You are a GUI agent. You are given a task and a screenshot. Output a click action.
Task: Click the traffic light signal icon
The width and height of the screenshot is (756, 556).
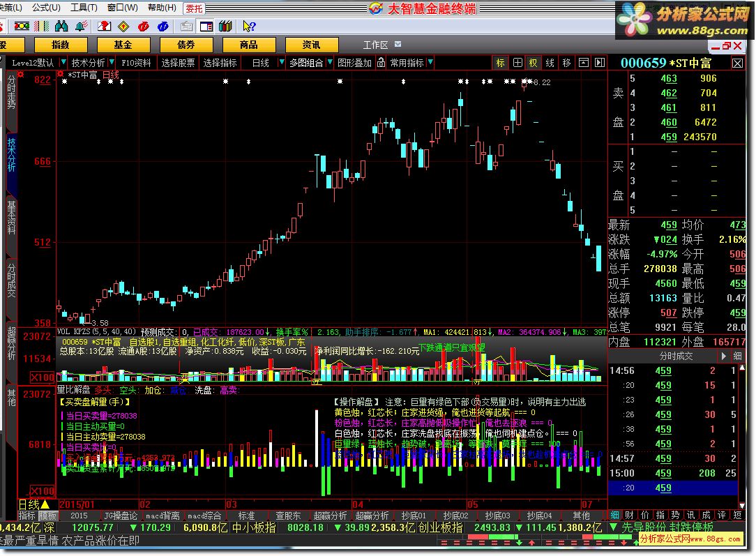[x=22, y=26]
